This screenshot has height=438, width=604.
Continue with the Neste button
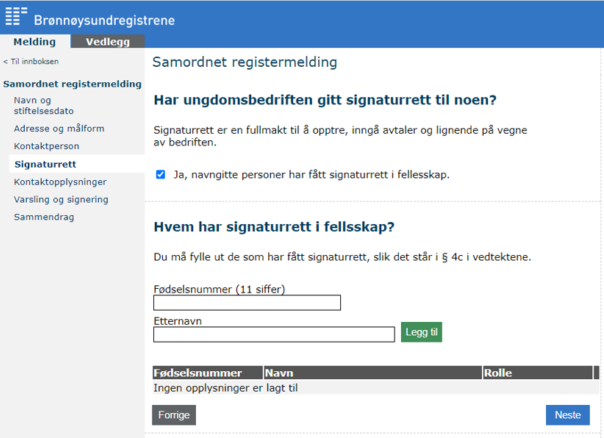pyautogui.click(x=567, y=415)
